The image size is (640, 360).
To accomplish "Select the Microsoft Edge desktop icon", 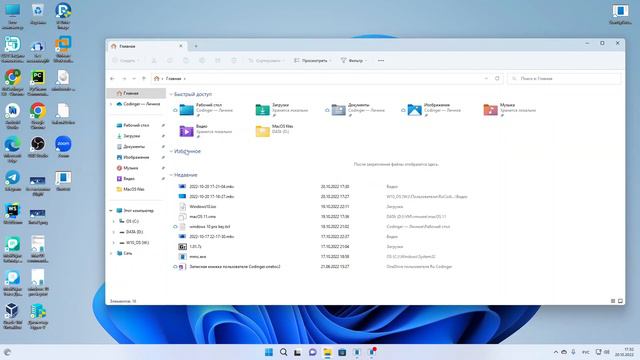I will (13, 149).
